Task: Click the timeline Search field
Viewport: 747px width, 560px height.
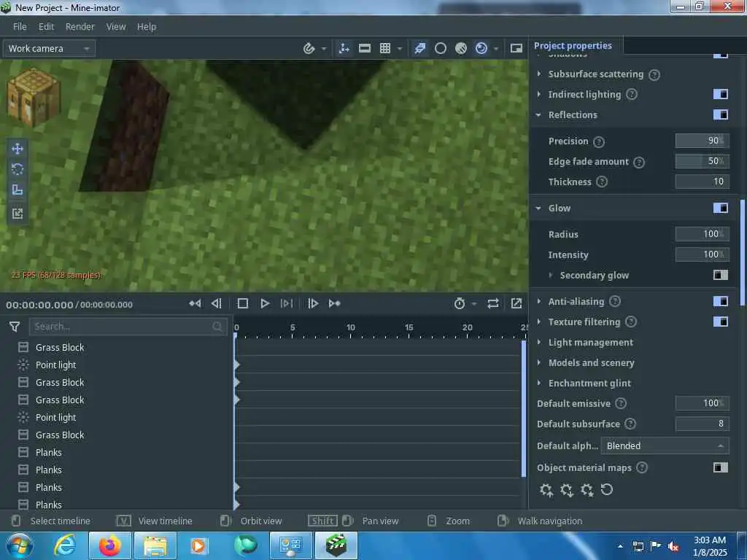Action: click(x=128, y=327)
